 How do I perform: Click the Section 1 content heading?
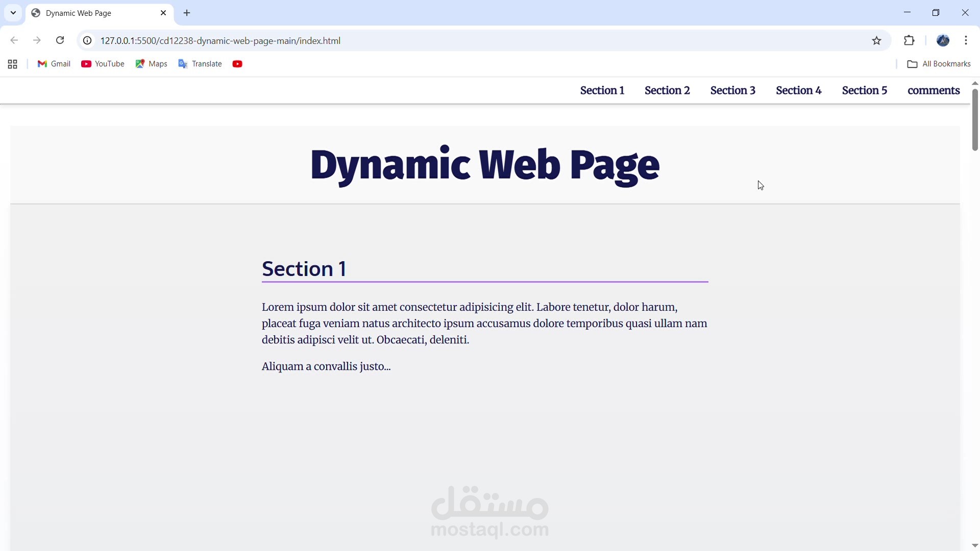(x=304, y=269)
